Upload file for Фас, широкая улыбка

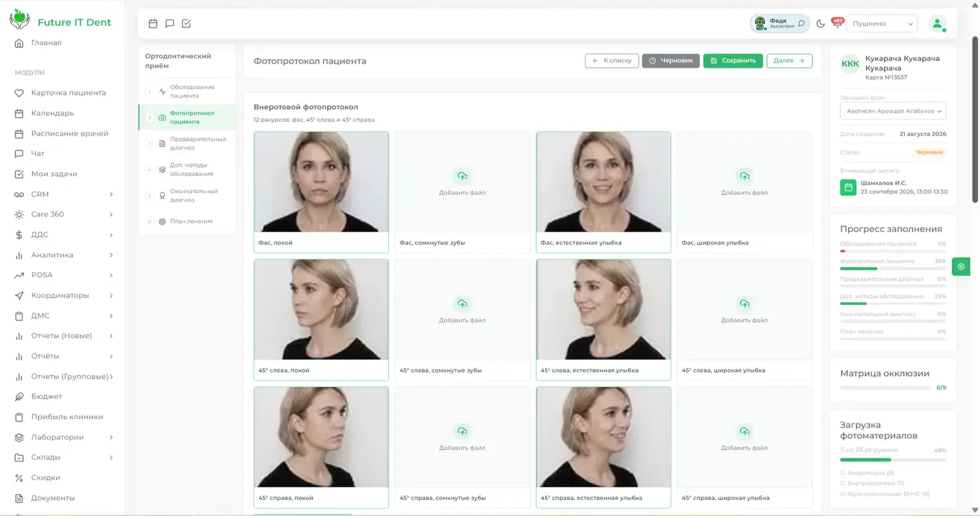pyautogui.click(x=744, y=183)
